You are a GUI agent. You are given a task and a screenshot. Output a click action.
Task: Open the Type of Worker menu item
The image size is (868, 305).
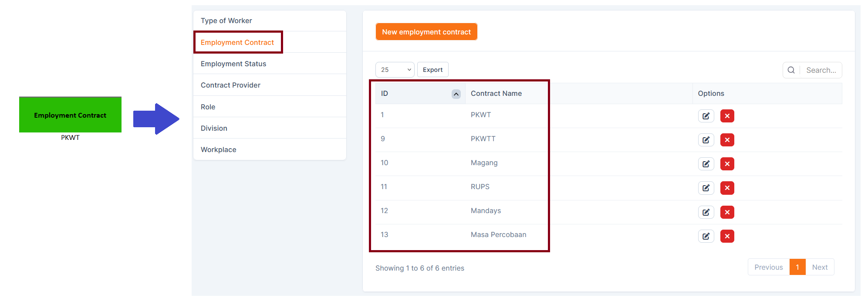point(226,21)
